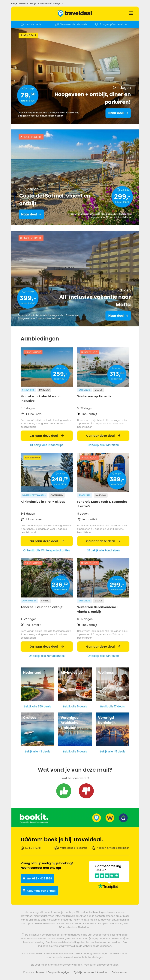Click 'Ga naar deze deal' for Tirol skipas

[x=46, y=541]
